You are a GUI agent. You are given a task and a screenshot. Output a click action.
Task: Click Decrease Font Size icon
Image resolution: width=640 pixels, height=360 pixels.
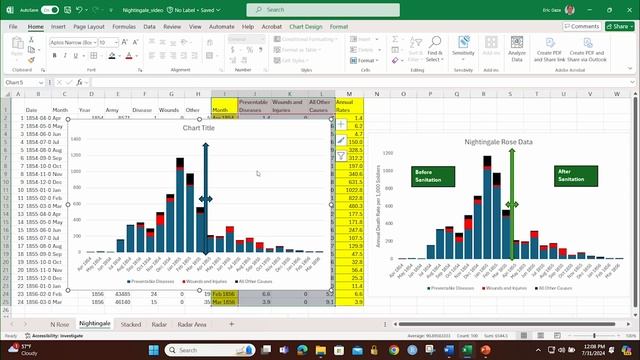pyautogui.click(x=136, y=42)
